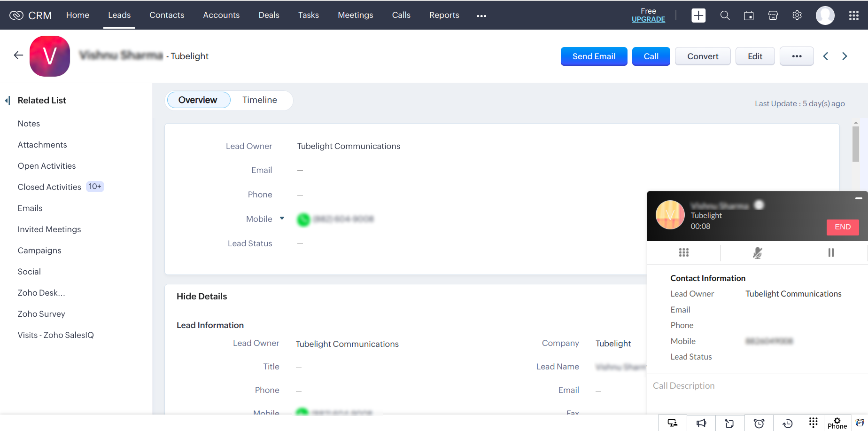Open setup via the gear icon
This screenshot has width=868, height=431.
(x=797, y=16)
